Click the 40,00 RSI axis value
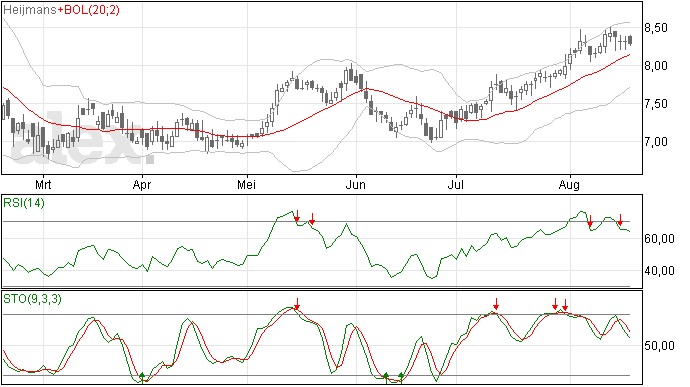This screenshot has height=387, width=690. tap(659, 271)
